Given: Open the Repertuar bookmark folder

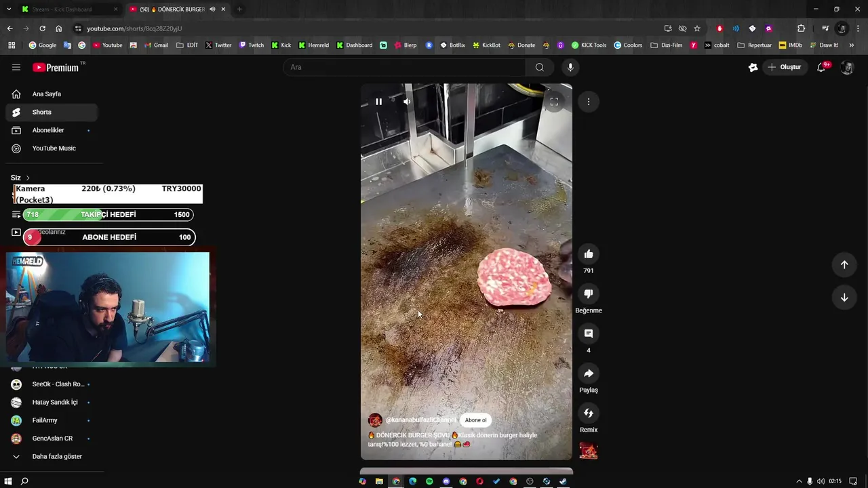Looking at the screenshot, I should coord(755,45).
